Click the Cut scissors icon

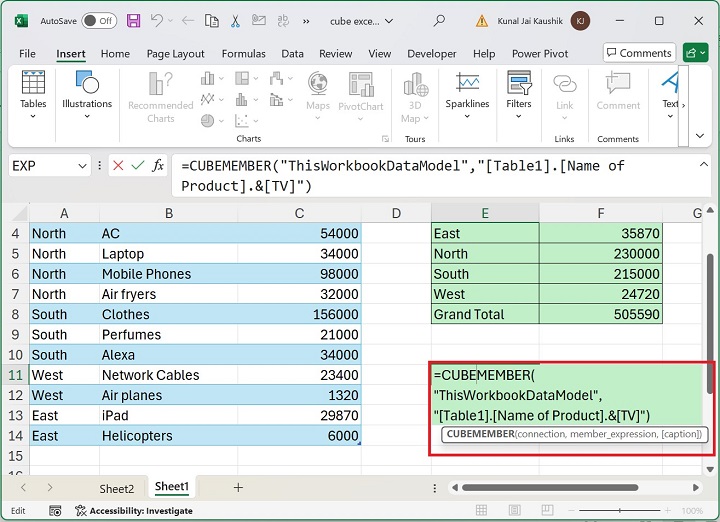237,20
